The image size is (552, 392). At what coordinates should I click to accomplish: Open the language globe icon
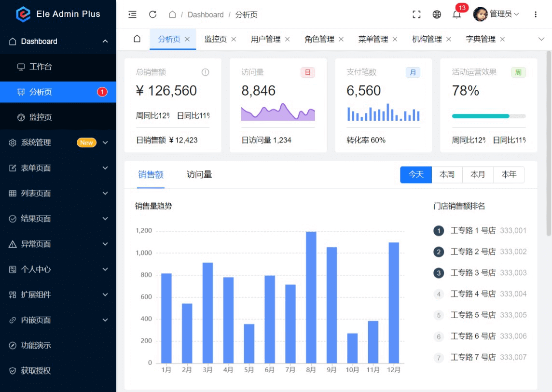437,14
